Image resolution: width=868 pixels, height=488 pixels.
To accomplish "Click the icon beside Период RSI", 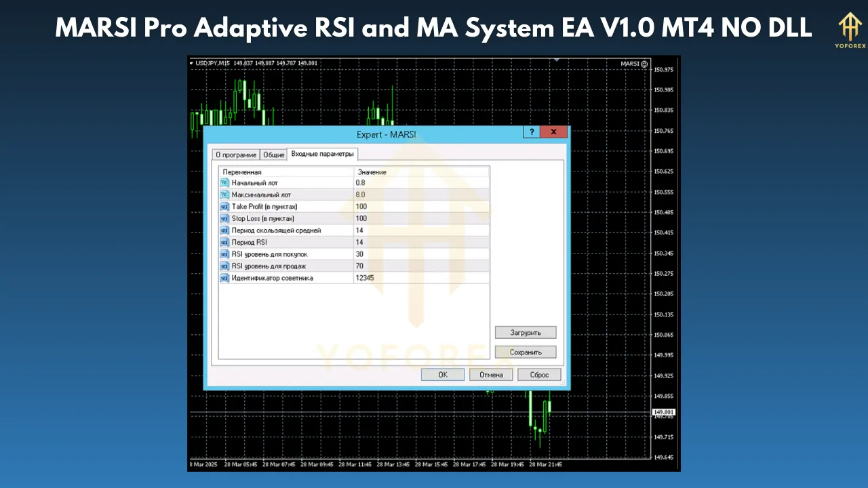I will [224, 242].
